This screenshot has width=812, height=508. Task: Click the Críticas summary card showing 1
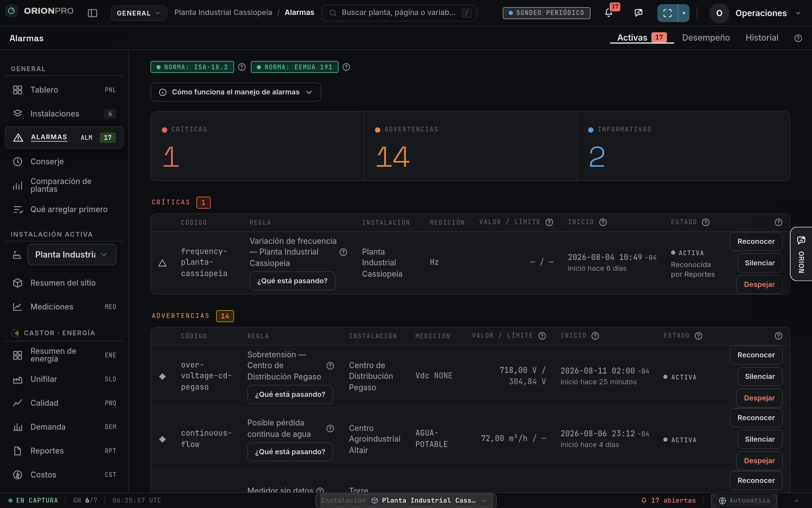pyautogui.click(x=257, y=146)
